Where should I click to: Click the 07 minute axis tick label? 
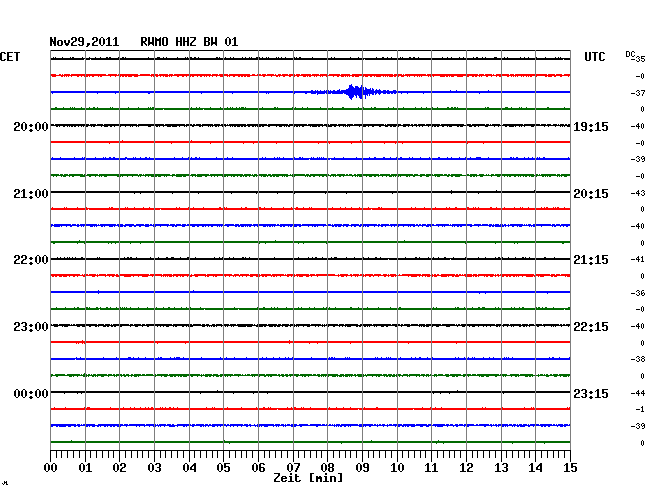tap(293, 468)
